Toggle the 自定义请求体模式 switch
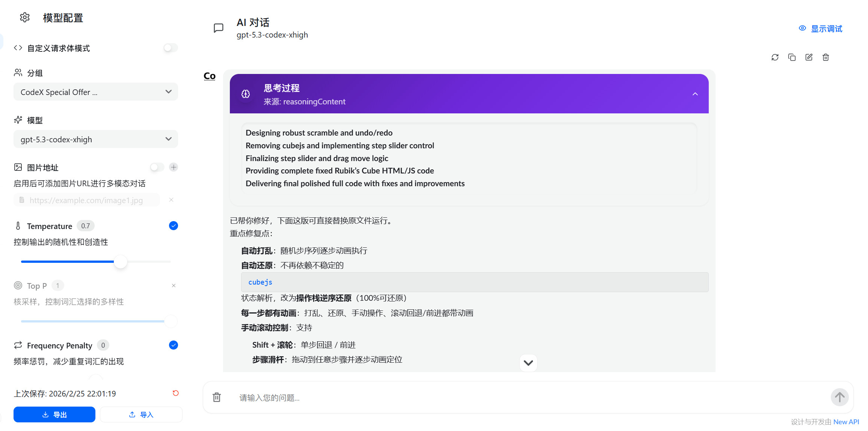Image resolution: width=868 pixels, height=431 pixels. (171, 48)
